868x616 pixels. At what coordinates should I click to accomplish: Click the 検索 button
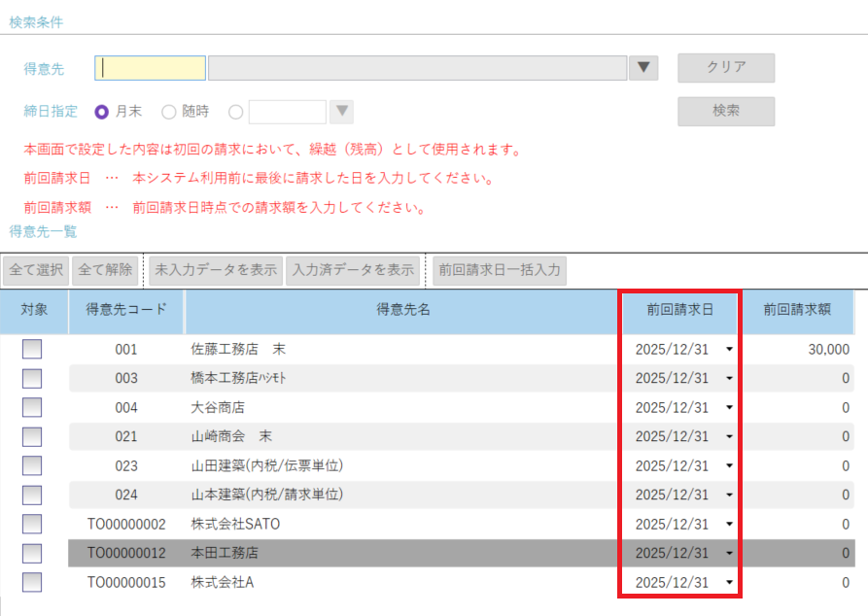point(725,112)
